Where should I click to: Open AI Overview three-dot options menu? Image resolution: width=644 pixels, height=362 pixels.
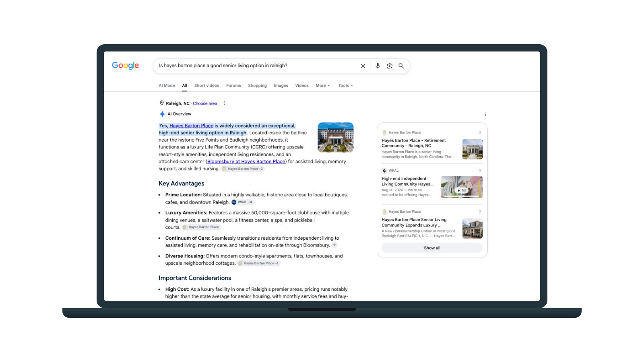pos(485,114)
